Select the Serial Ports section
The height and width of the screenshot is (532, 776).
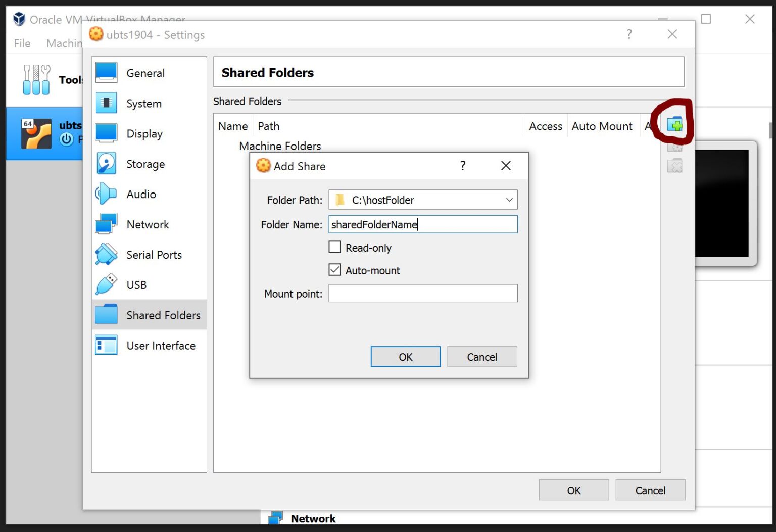(x=154, y=255)
